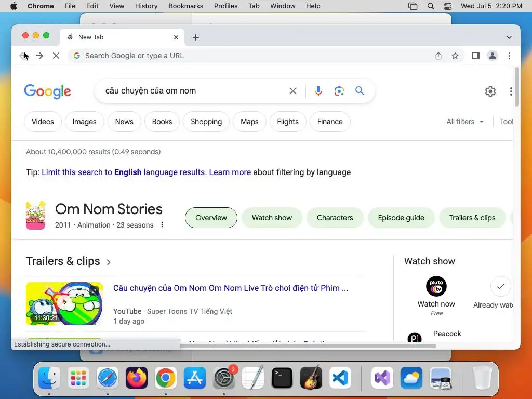
Task: Select the News filter chip
Action: pos(124,122)
